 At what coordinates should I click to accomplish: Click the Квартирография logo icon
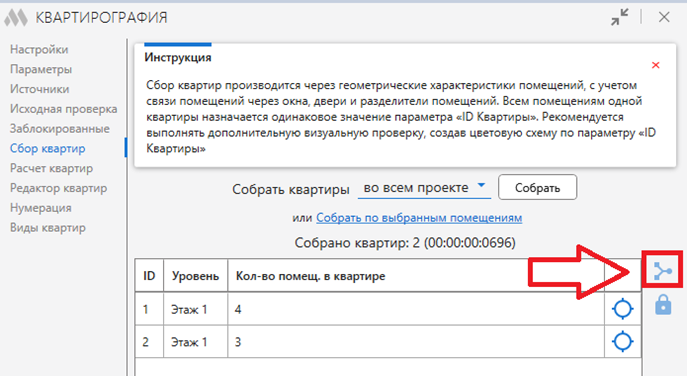point(16,18)
